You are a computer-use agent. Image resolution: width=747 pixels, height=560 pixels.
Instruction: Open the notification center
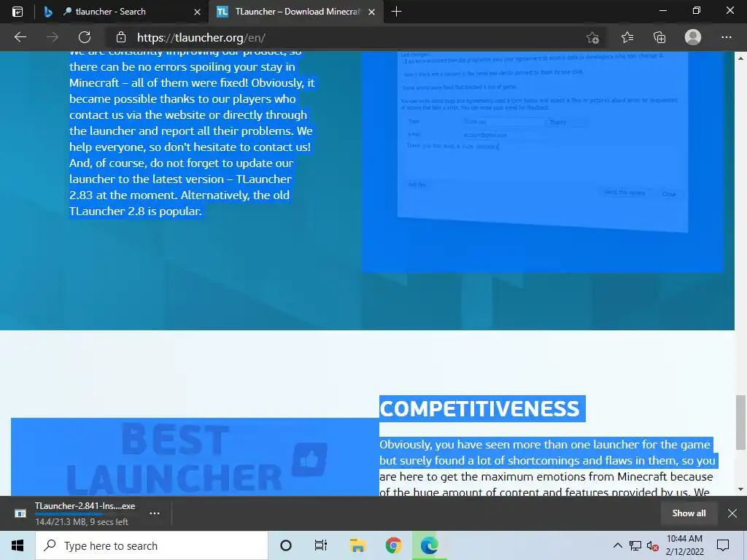(723, 545)
